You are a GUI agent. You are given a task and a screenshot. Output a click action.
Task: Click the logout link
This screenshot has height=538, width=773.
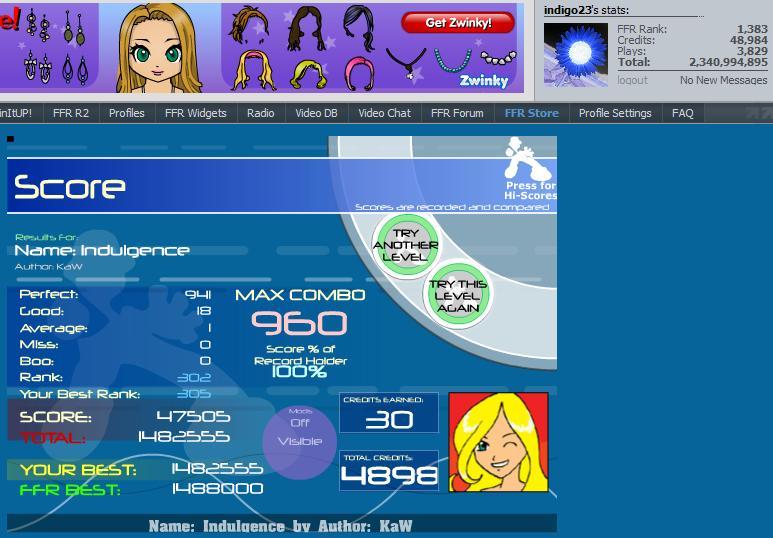coord(632,80)
